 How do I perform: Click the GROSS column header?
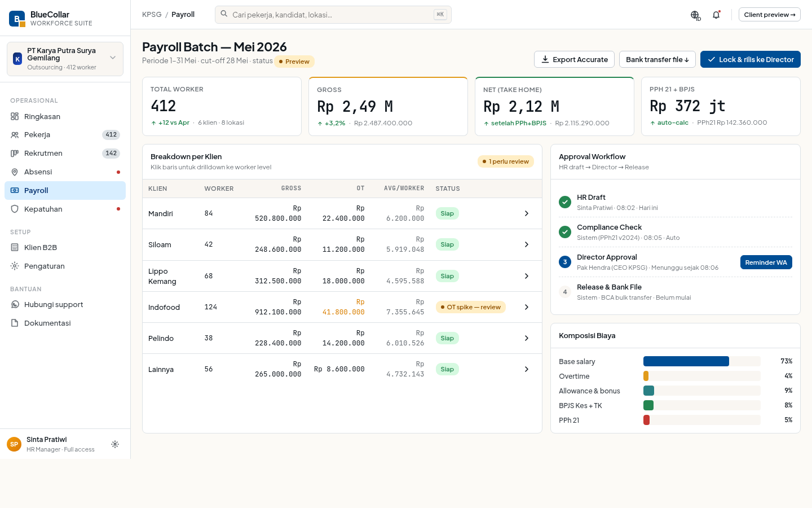tap(291, 189)
